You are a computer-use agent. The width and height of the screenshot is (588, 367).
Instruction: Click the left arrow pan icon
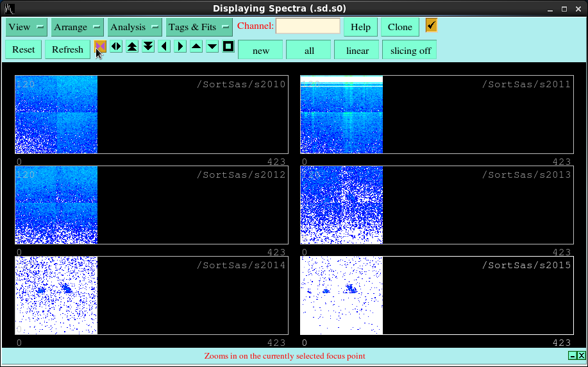click(x=164, y=47)
